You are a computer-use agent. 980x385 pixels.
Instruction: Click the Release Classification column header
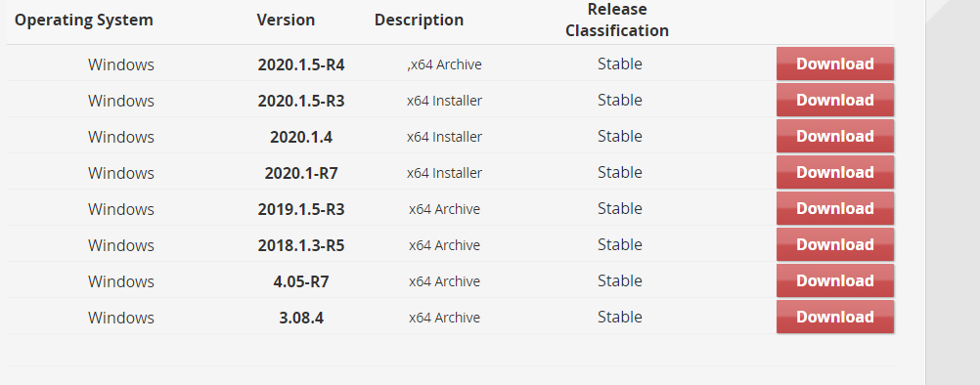click(x=617, y=20)
